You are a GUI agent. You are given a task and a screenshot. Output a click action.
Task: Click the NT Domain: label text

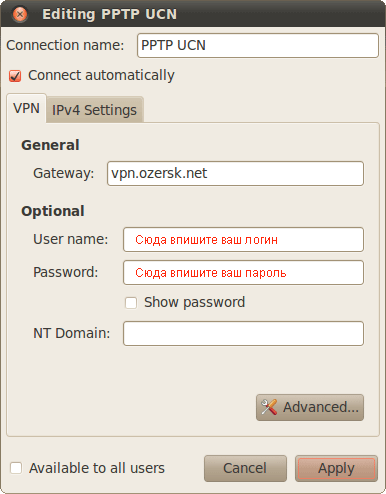coord(71,333)
